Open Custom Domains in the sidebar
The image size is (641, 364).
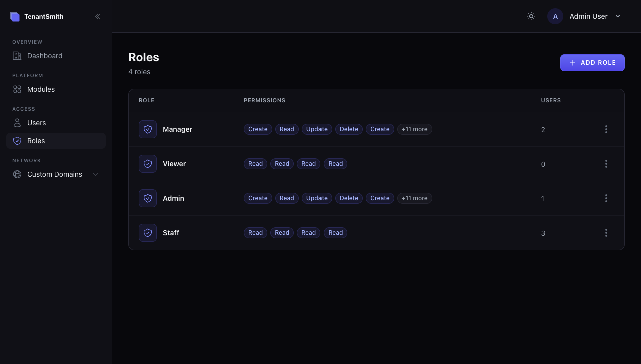coord(56,174)
